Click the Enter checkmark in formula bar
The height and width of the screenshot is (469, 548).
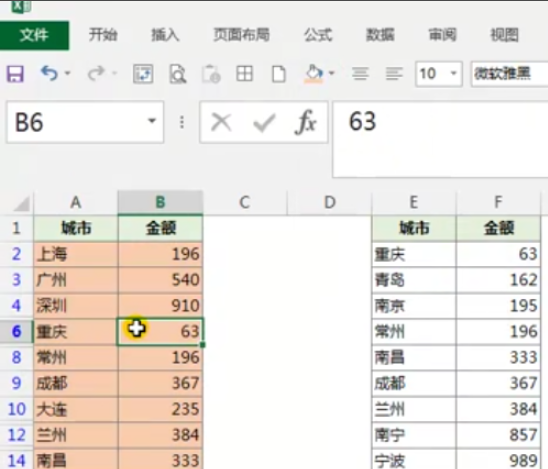pos(264,122)
